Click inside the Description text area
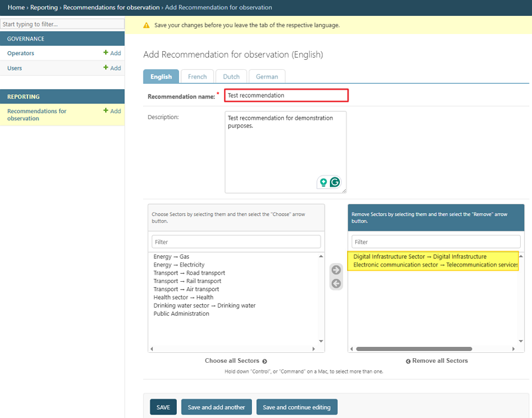This screenshot has width=532, height=418. click(286, 152)
